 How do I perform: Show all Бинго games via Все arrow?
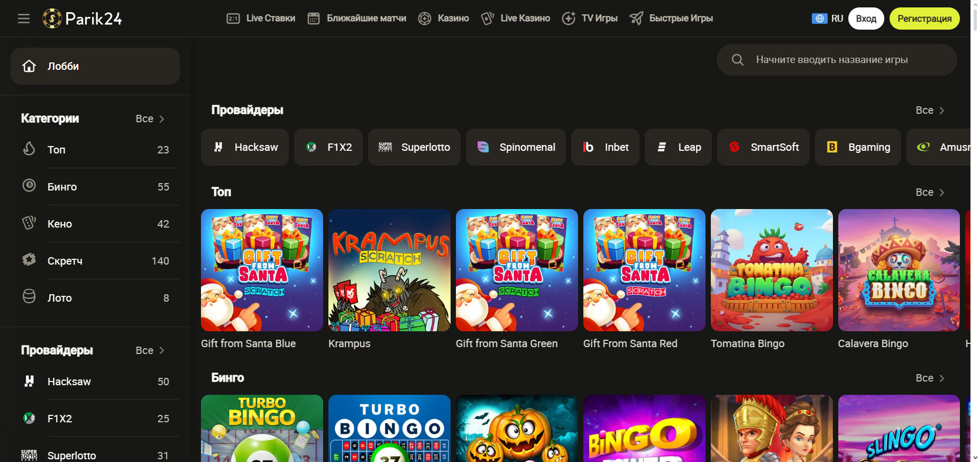pyautogui.click(x=930, y=378)
